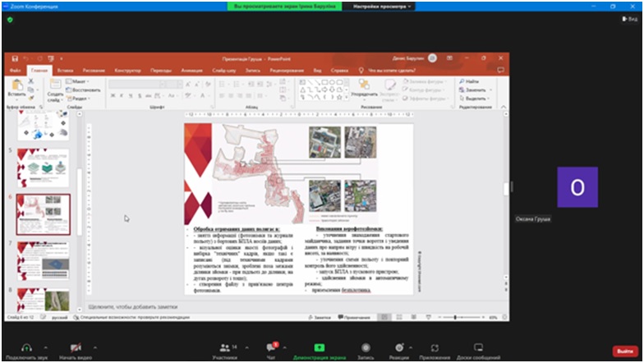Switch to the Animations (Анимация) tab
This screenshot has width=644, height=363.
192,71
